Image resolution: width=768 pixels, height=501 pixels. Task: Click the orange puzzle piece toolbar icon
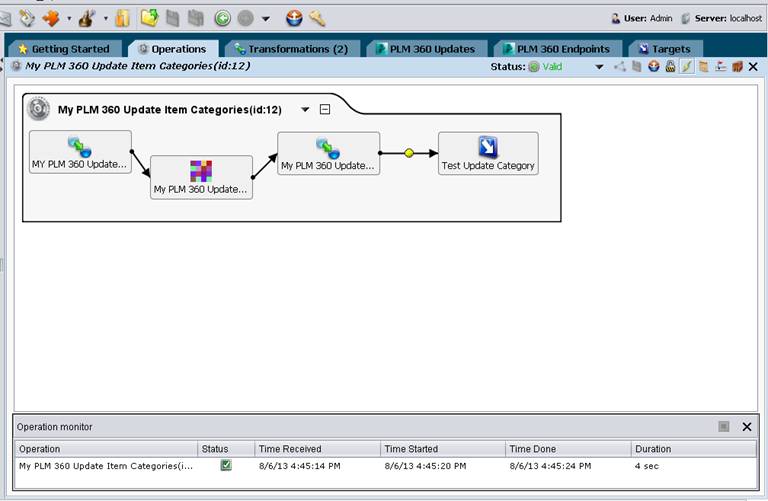(51, 19)
